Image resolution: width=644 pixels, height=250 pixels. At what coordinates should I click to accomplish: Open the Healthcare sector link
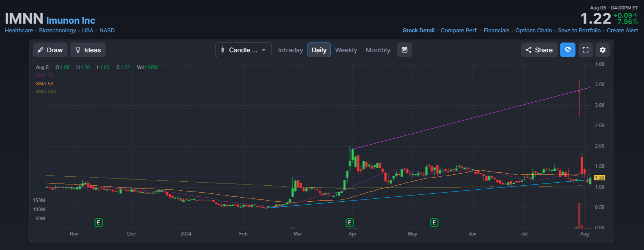point(19,31)
